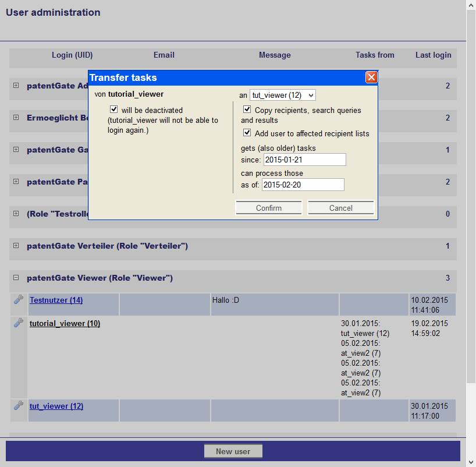Expand the Role "Testrolle" group
The height and width of the screenshot is (467, 476).
tap(16, 214)
